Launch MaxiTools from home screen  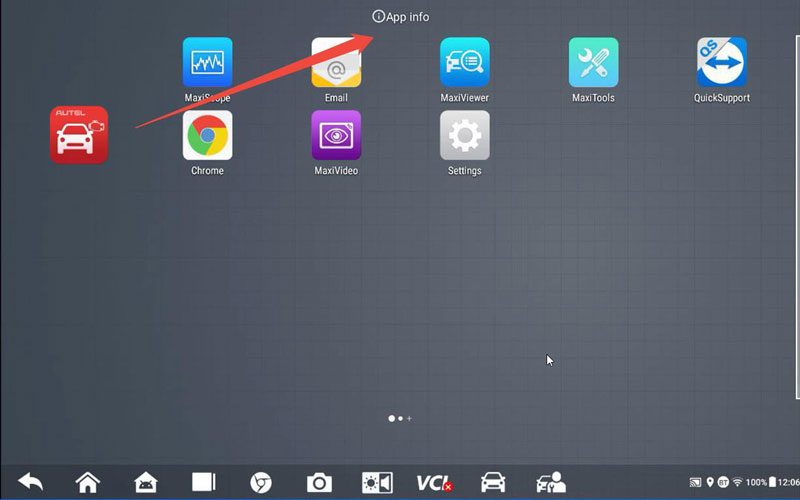pos(593,63)
